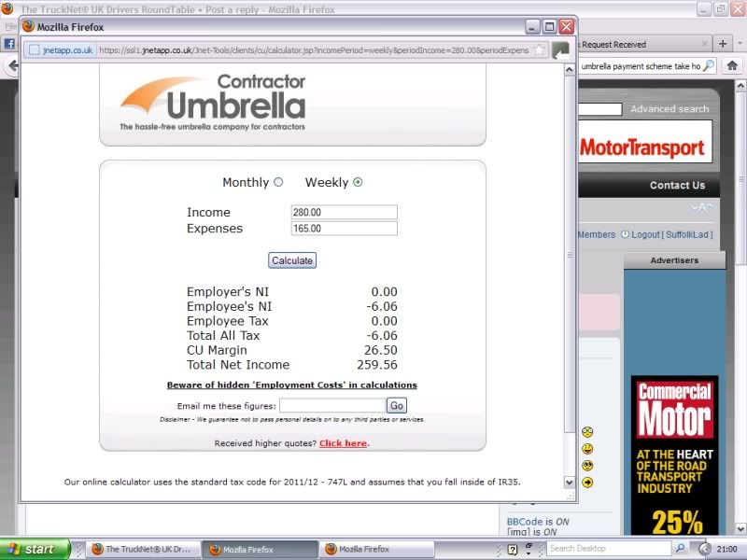Click the Expenses input field
The width and height of the screenshot is (747, 560).
click(344, 229)
